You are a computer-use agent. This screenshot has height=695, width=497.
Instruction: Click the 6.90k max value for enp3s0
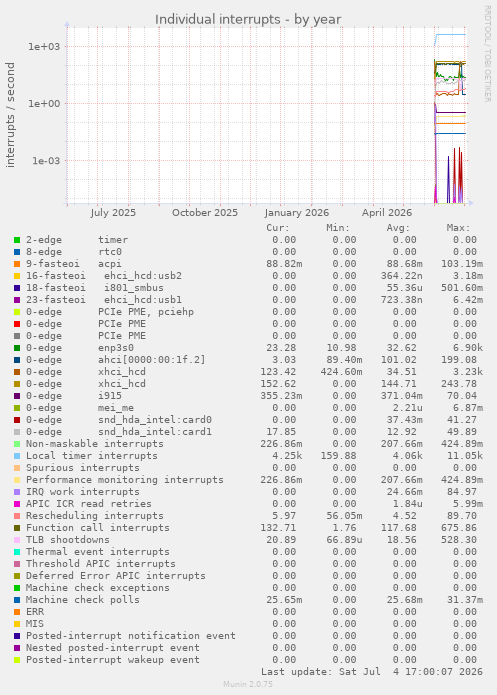pyautogui.click(x=468, y=348)
